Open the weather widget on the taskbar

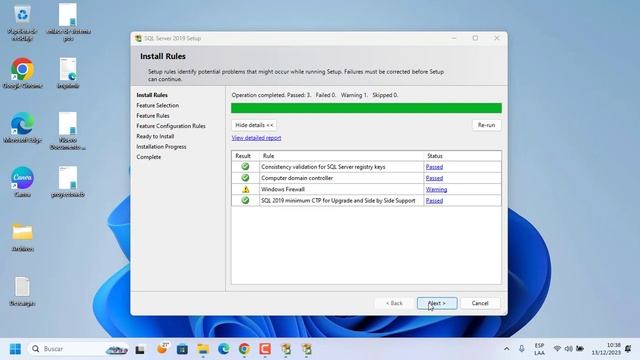pos(162,349)
